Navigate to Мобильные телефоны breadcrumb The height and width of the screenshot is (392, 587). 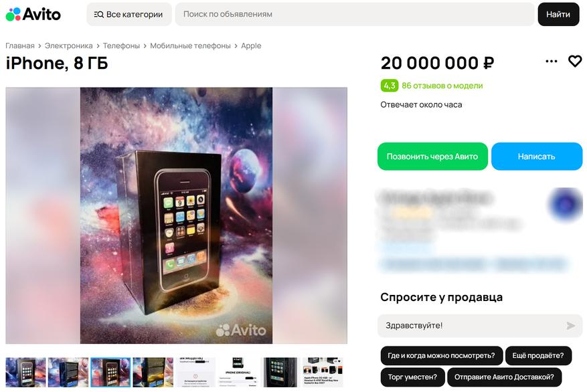point(190,45)
